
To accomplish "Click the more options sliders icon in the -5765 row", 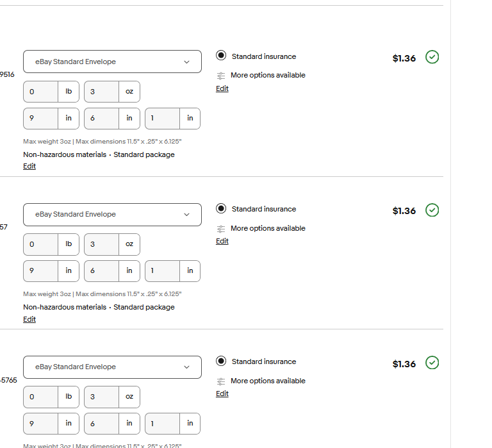I will point(221,381).
